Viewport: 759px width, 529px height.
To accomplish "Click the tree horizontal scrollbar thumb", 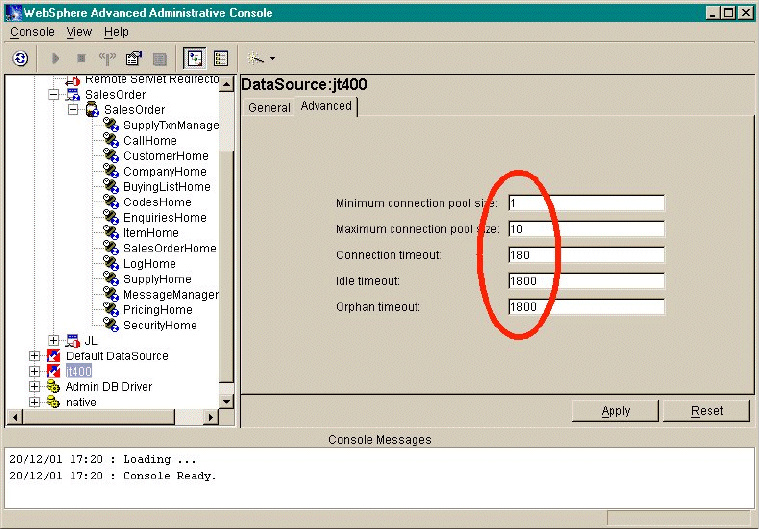I will click(99, 417).
